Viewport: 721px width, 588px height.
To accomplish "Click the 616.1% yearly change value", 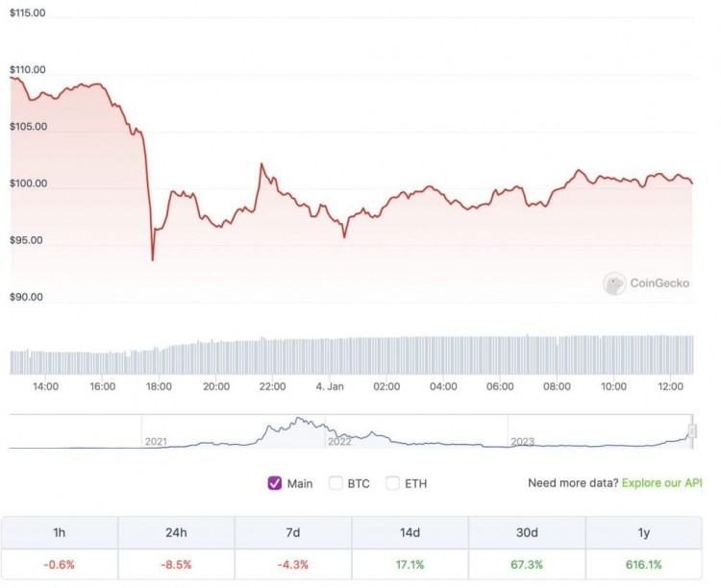I will (644, 564).
